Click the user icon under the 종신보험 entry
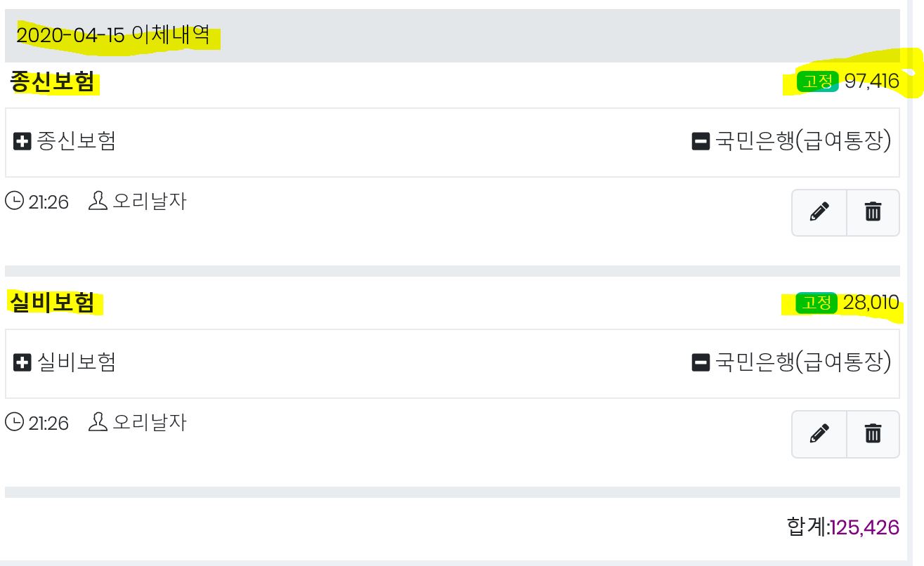Image resolution: width=924 pixels, height=566 pixels. pyautogui.click(x=98, y=202)
